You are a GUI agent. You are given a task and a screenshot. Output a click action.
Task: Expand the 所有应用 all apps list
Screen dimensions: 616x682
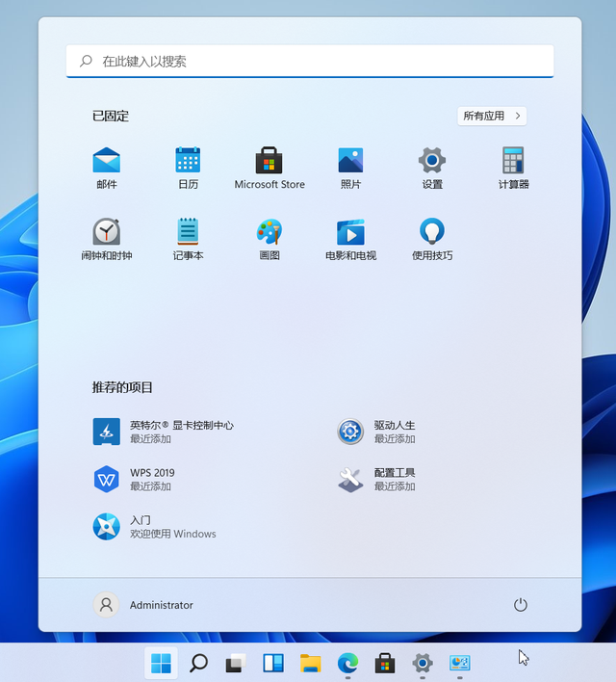click(x=492, y=116)
